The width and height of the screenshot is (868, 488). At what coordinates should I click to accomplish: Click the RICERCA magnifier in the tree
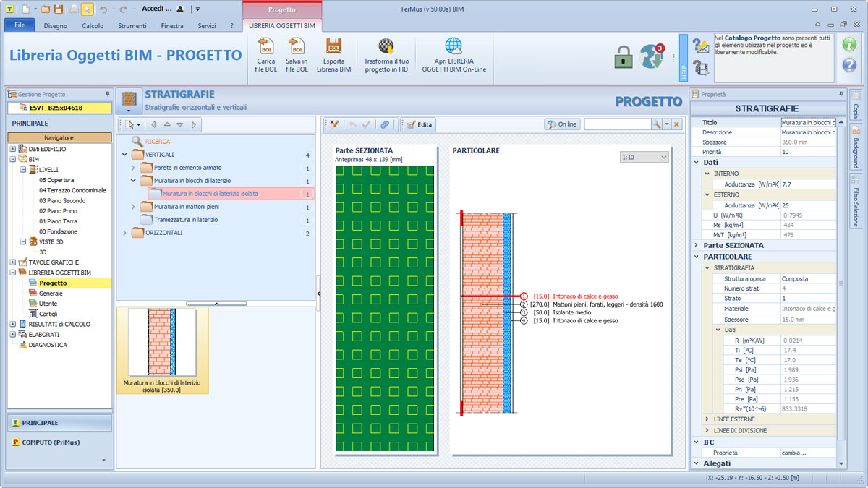(x=137, y=142)
